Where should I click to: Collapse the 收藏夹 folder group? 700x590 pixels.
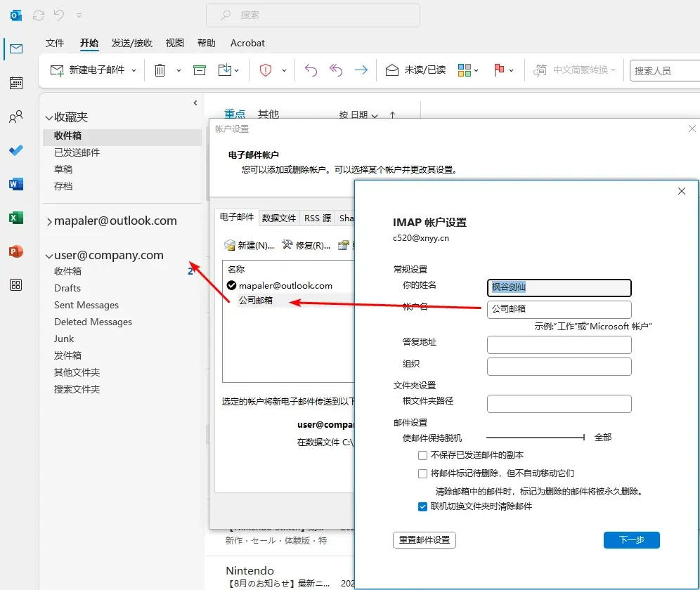click(x=48, y=117)
